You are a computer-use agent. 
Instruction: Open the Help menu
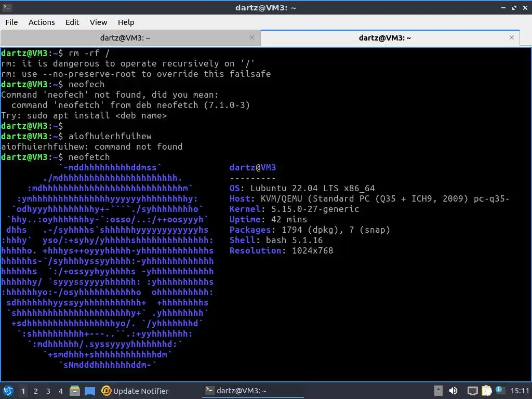pyautogui.click(x=126, y=22)
